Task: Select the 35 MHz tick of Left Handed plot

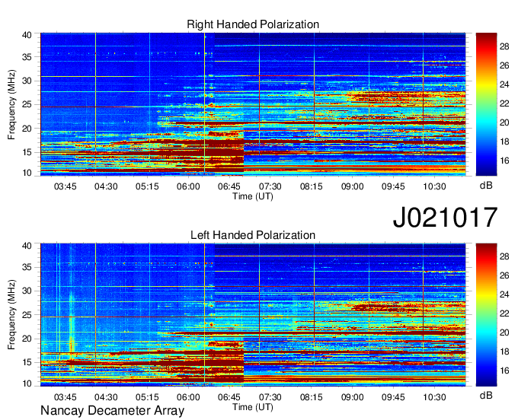Action: [27, 267]
